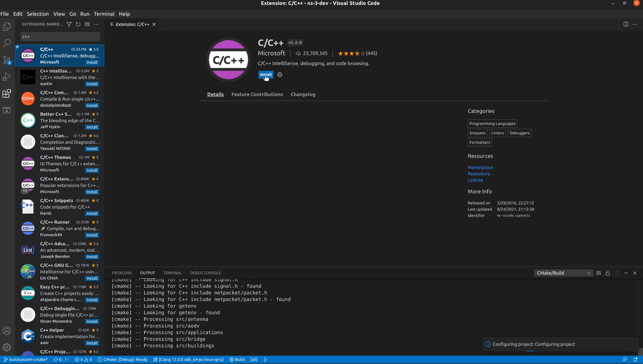Click the extensions search field

coord(60,37)
